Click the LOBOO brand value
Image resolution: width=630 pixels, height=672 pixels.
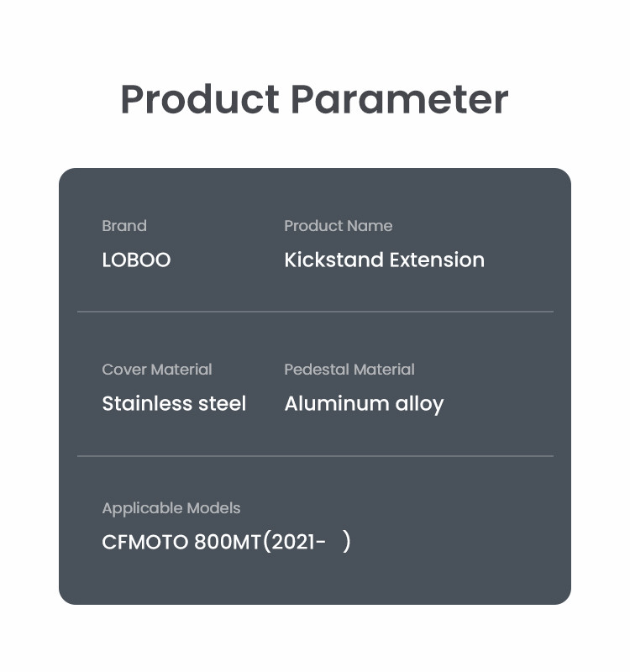point(136,260)
